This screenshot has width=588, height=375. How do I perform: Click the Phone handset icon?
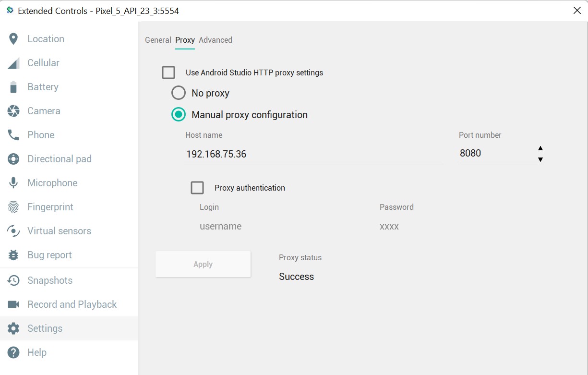pos(13,135)
